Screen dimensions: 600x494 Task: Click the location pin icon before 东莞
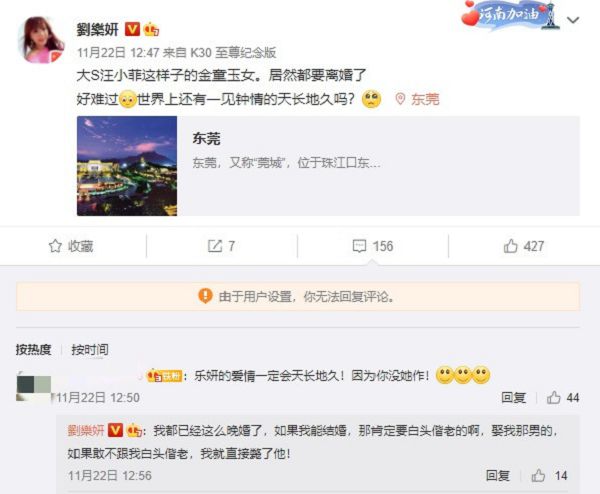point(400,99)
